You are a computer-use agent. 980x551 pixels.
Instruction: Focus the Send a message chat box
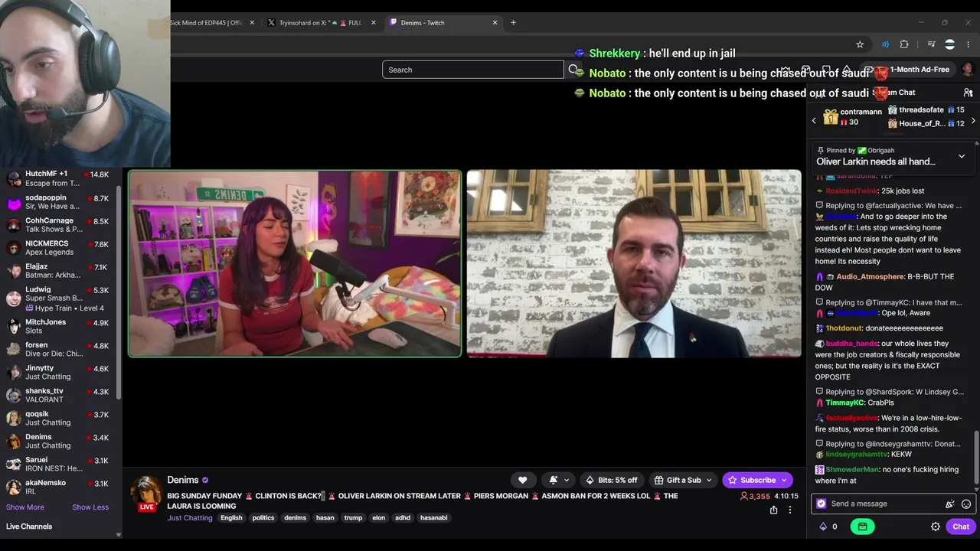tap(880, 504)
